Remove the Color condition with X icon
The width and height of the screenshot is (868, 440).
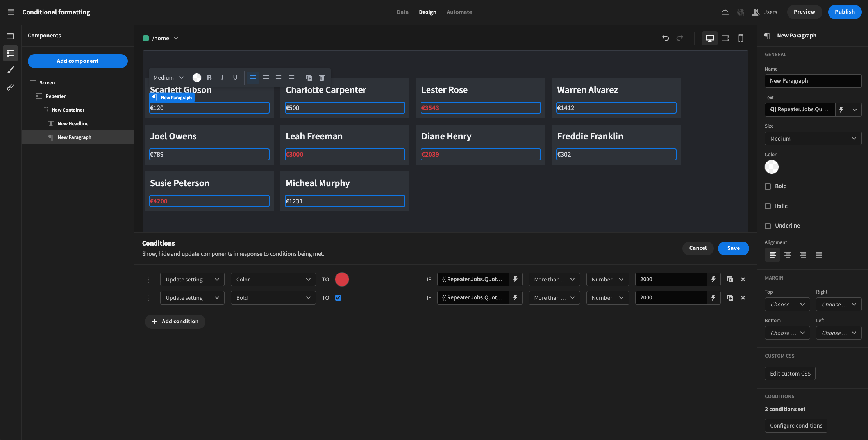tap(743, 280)
